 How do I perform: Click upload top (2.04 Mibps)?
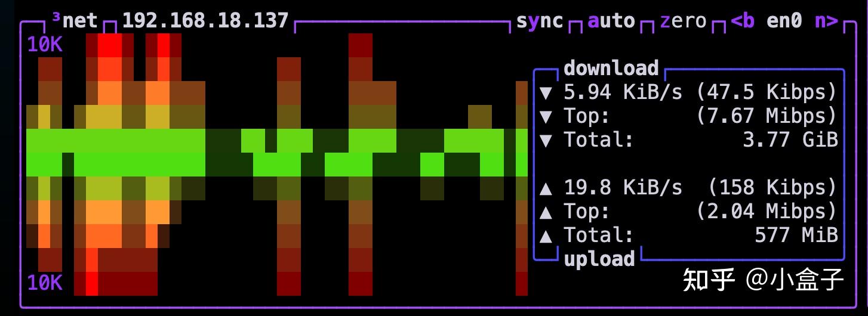767,212
